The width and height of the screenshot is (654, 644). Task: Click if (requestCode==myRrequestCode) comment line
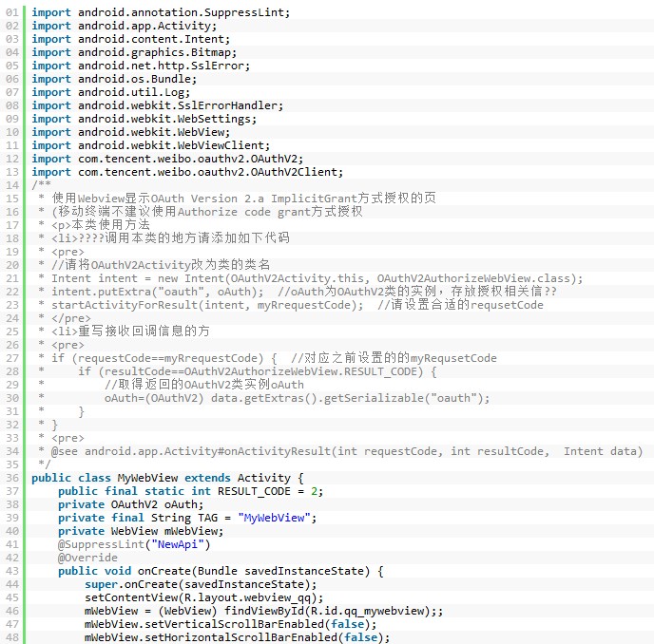click(x=267, y=358)
